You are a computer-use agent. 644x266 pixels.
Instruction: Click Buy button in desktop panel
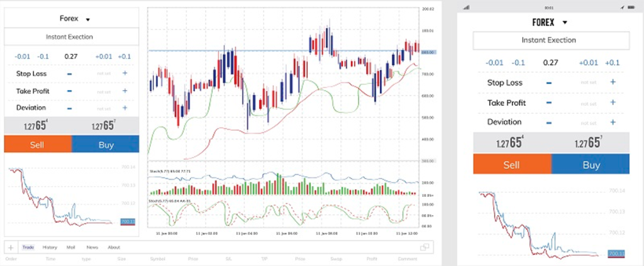coord(106,144)
